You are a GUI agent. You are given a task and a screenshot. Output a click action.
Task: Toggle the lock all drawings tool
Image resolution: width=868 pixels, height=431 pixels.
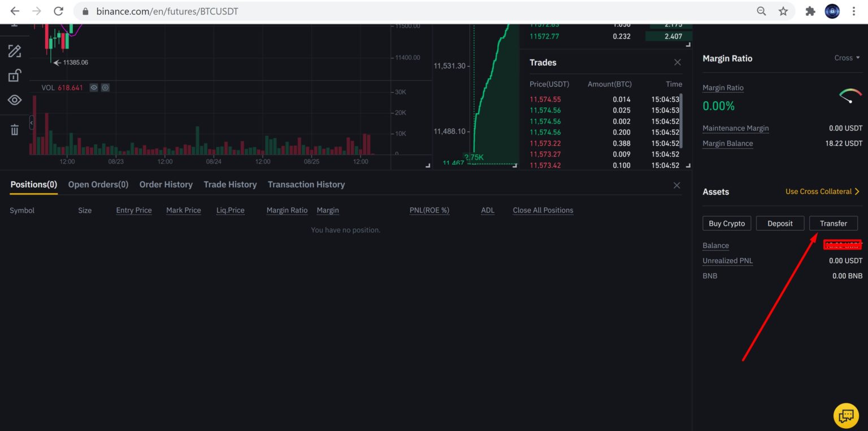[15, 75]
